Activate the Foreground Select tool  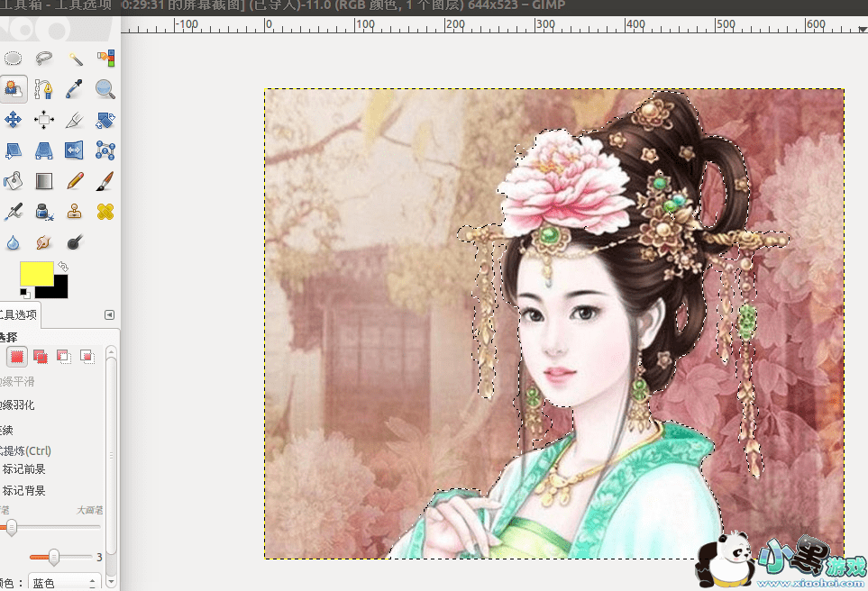click(14, 89)
